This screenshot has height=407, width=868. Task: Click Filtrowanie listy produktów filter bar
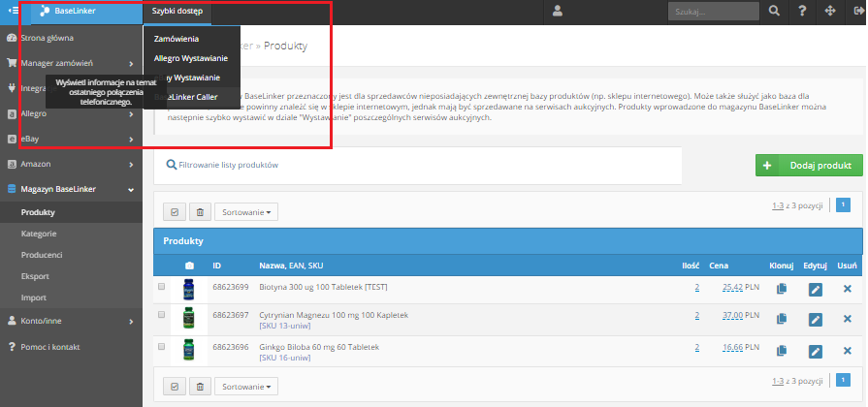[x=417, y=166]
